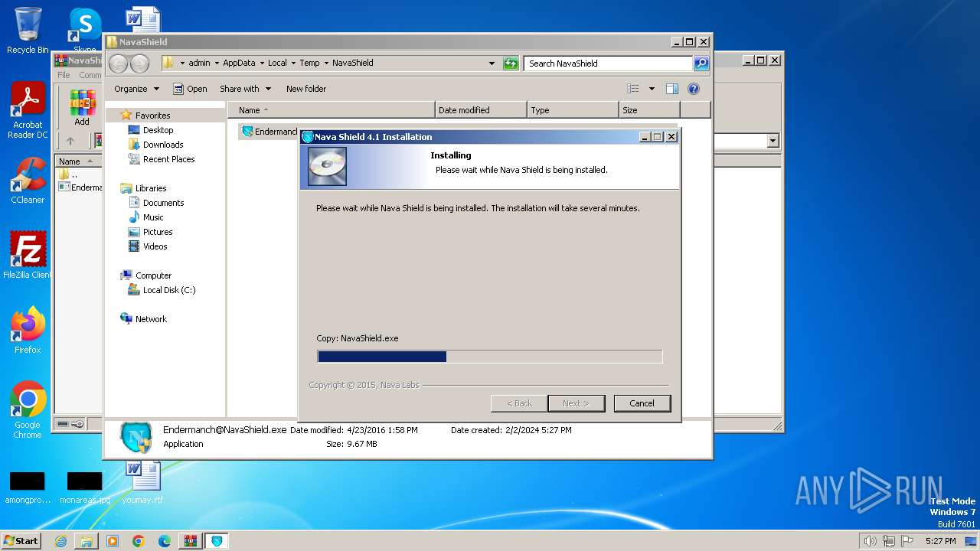Viewport: 980px width, 551px height.
Task: Select Downloads in navigation pane
Action: pyautogui.click(x=163, y=145)
